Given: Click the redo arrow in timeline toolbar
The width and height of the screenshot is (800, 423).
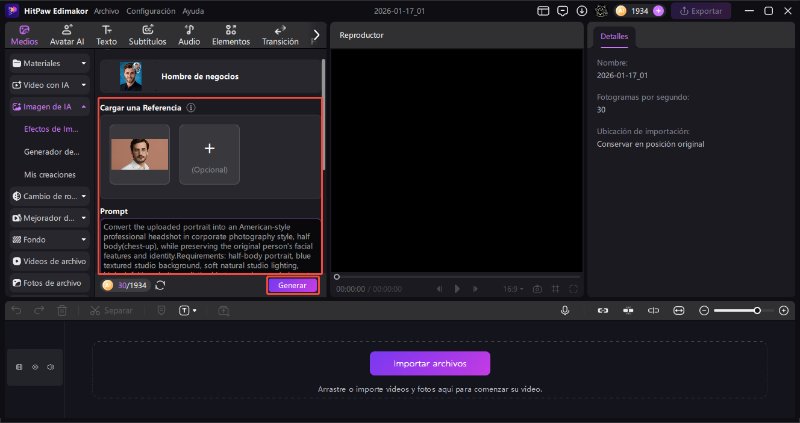Looking at the screenshot, I should 39,310.
